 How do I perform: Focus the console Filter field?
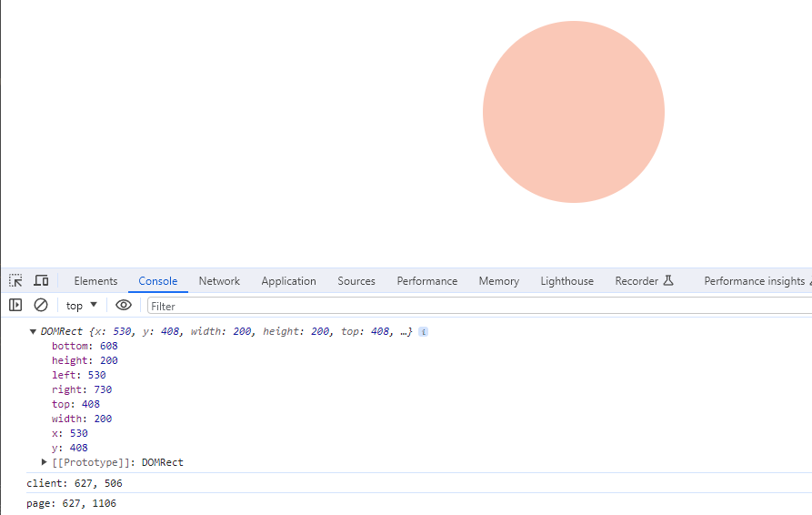[x=479, y=307]
